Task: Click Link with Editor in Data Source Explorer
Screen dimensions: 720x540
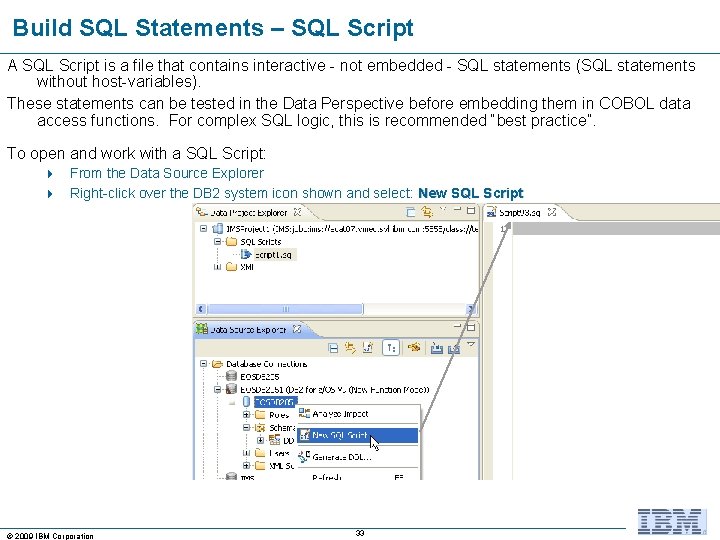Action: (350, 348)
